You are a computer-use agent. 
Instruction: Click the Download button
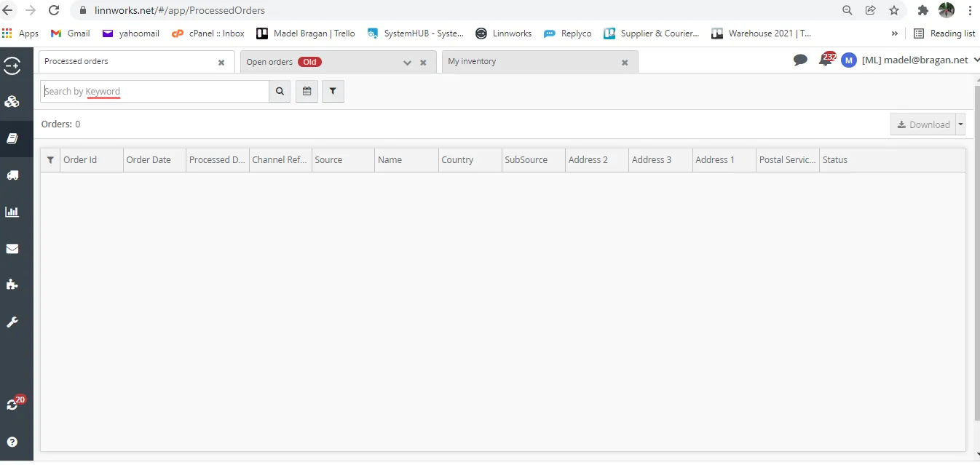coord(923,124)
